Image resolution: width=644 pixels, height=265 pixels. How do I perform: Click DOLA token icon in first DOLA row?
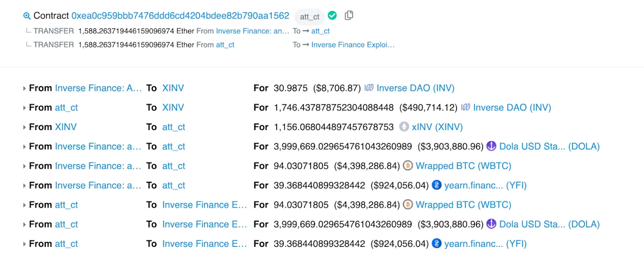(491, 146)
